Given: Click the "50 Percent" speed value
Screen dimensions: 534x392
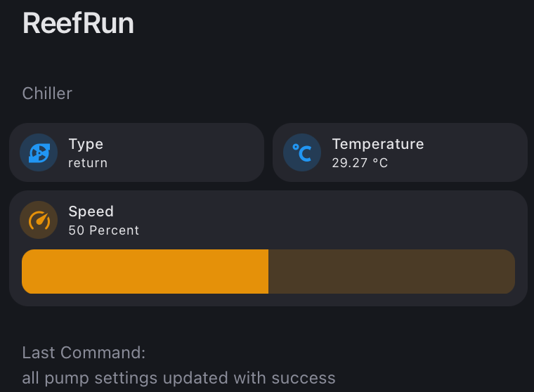Looking at the screenshot, I should 103,230.
